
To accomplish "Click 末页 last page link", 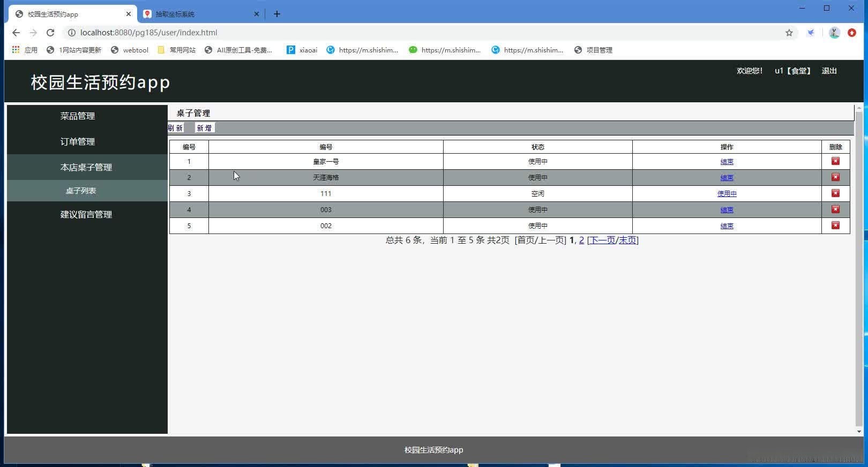I will (627, 240).
